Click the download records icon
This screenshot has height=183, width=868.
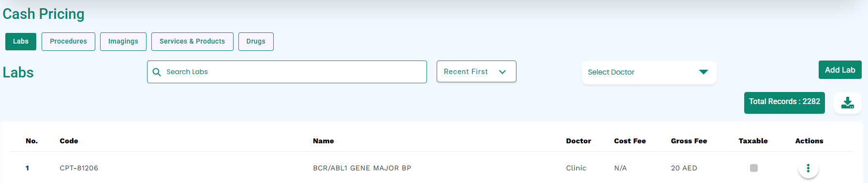pos(847,103)
